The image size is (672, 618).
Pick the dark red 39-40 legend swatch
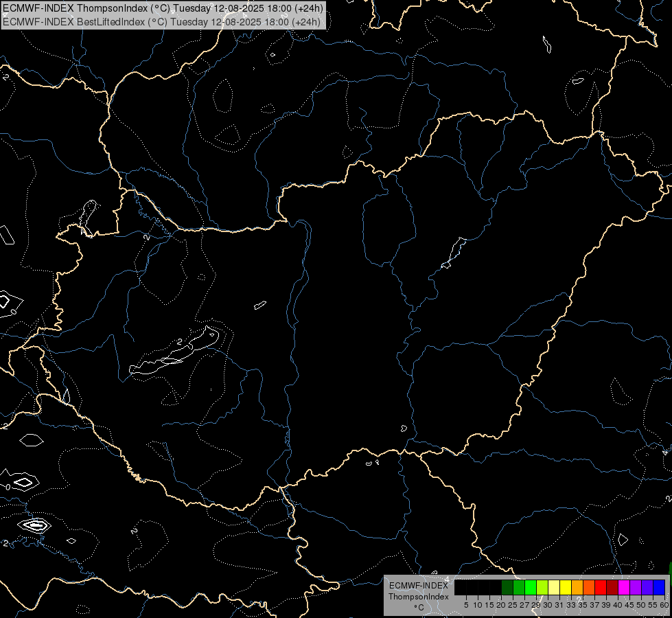(x=612, y=587)
